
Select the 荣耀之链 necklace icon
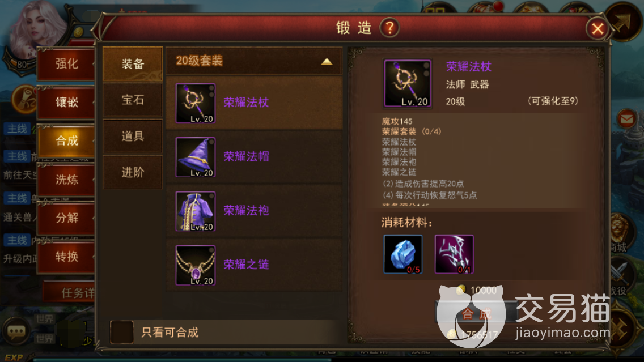point(196,265)
